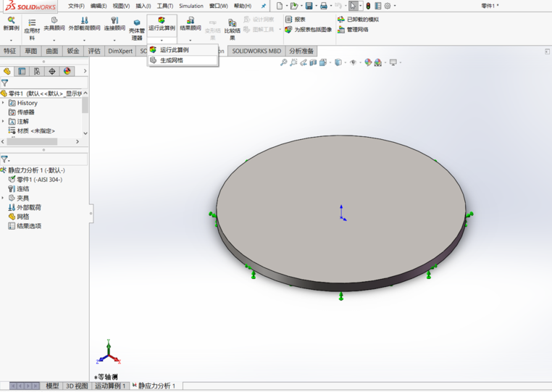
Task: Open the DisplayManager color ball tab
Action: click(x=67, y=71)
